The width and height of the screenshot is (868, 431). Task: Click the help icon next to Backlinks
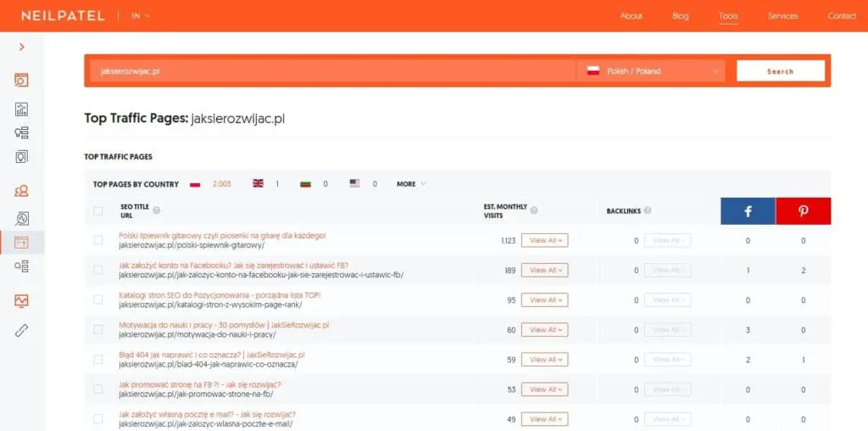click(x=648, y=210)
